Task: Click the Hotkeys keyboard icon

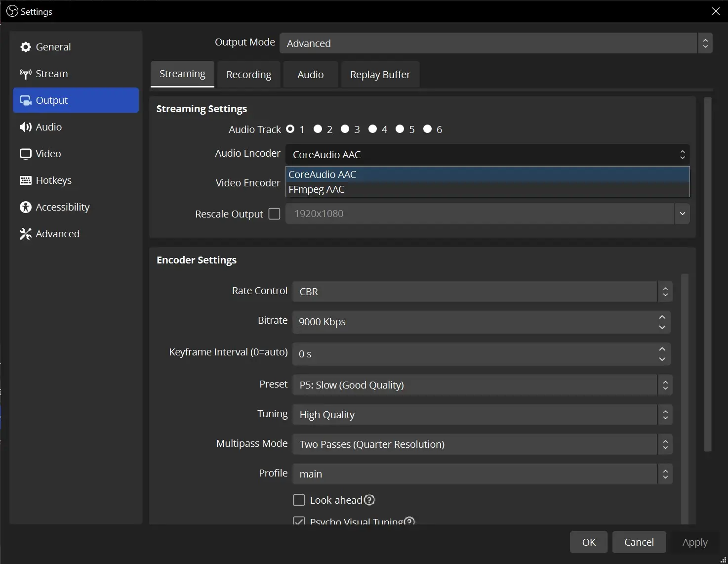Action: [25, 180]
